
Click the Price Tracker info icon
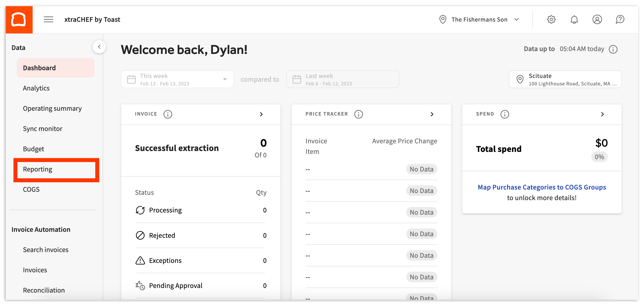[x=358, y=114]
